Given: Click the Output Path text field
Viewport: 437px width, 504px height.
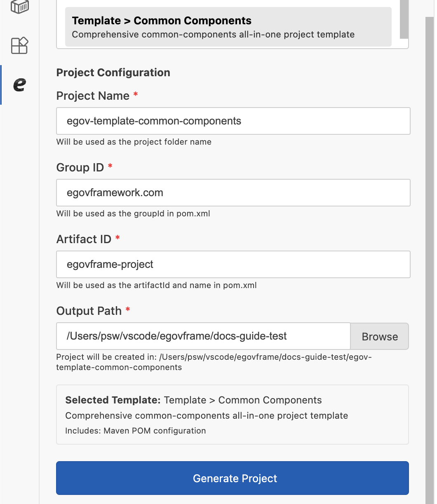Looking at the screenshot, I should point(203,336).
